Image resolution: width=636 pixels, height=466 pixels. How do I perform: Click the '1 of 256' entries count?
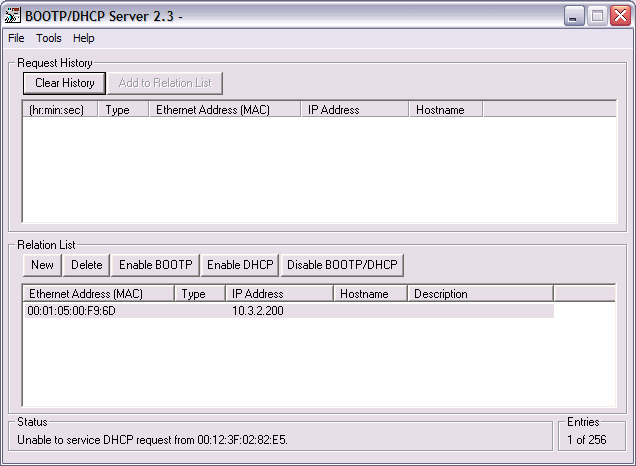pyautogui.click(x=587, y=440)
